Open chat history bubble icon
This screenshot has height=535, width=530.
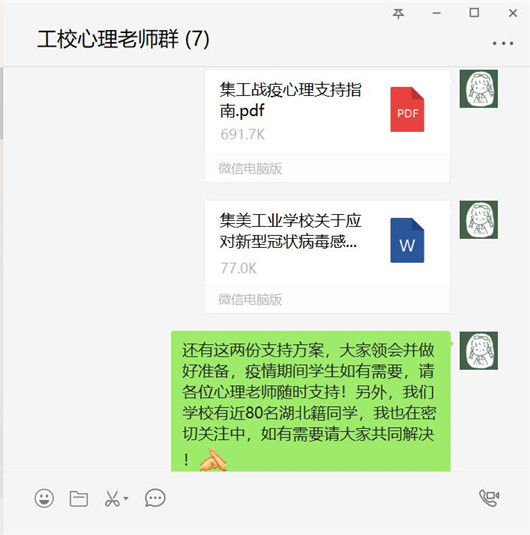click(155, 498)
